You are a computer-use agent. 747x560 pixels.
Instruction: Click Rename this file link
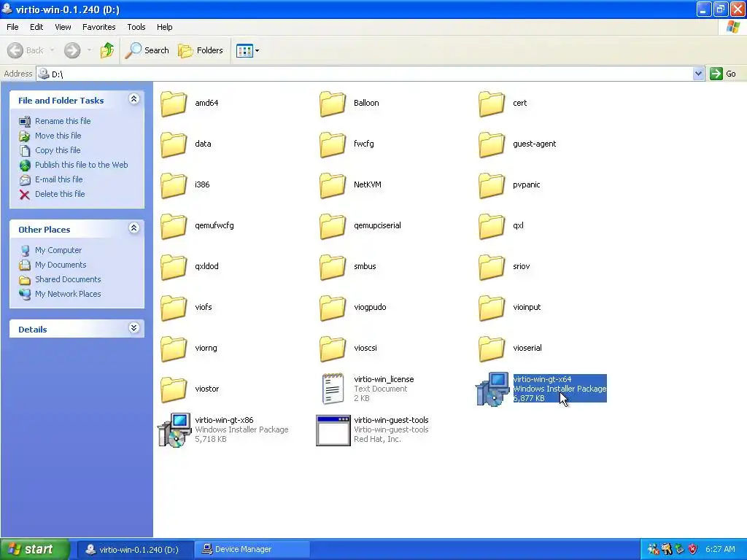tap(63, 121)
